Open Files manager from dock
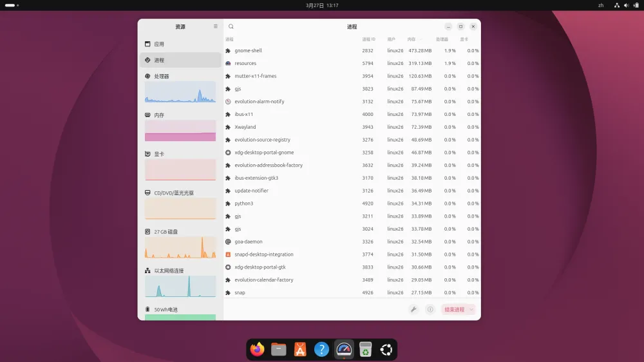Screen dimensions: 644x362 pyautogui.click(x=278, y=350)
